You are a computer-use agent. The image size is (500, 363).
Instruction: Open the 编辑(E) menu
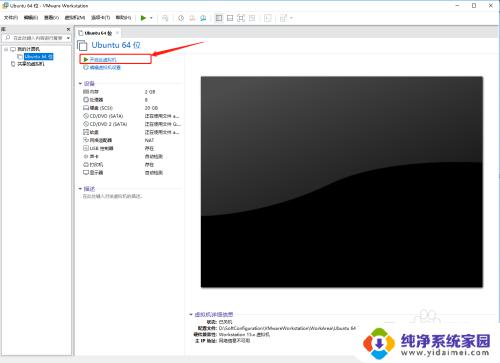coord(31,17)
